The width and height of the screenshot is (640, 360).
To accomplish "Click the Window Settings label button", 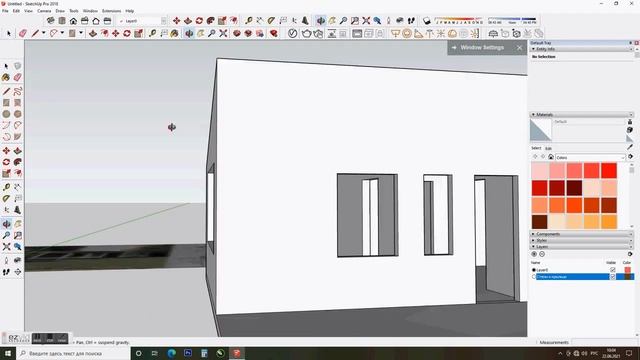I will click(482, 48).
